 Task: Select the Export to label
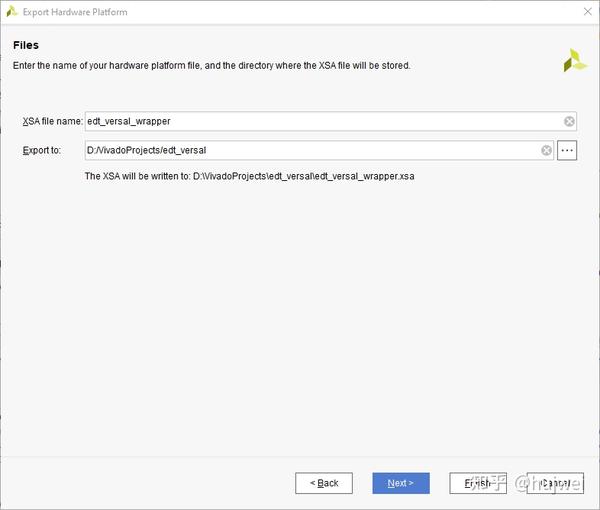tap(42, 150)
